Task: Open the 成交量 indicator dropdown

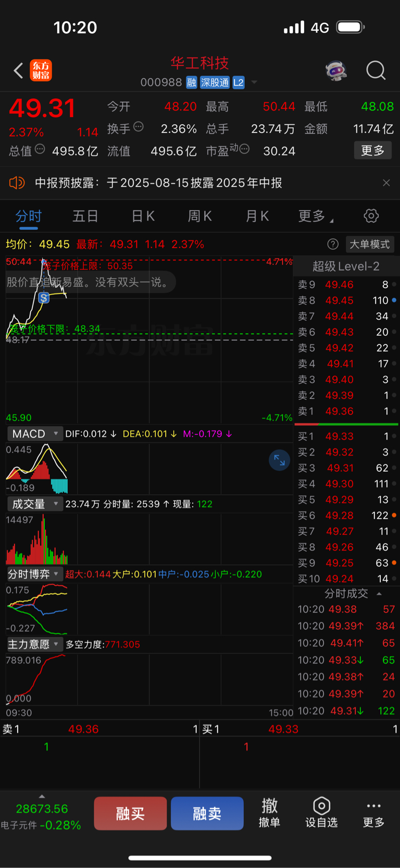Action: point(34,504)
